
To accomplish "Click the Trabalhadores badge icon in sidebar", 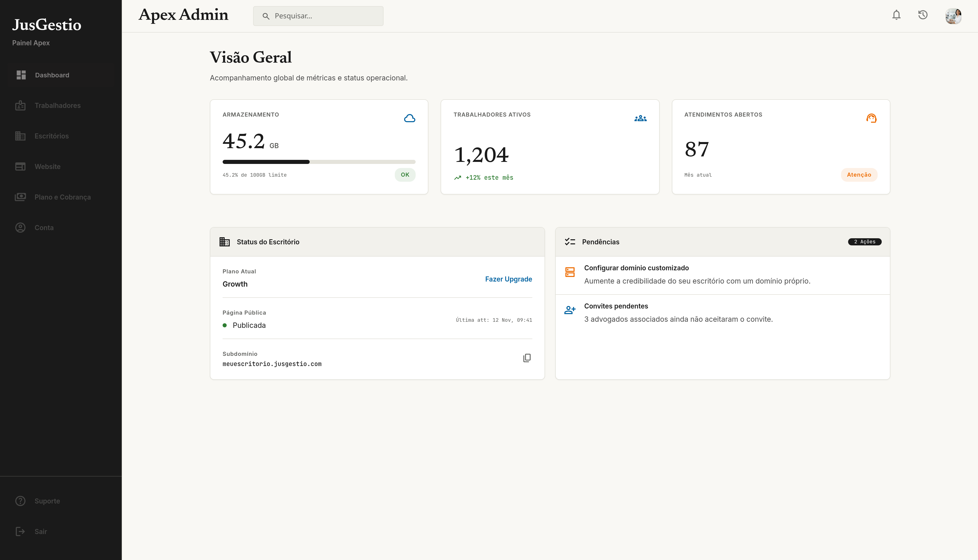I will 20,105.
